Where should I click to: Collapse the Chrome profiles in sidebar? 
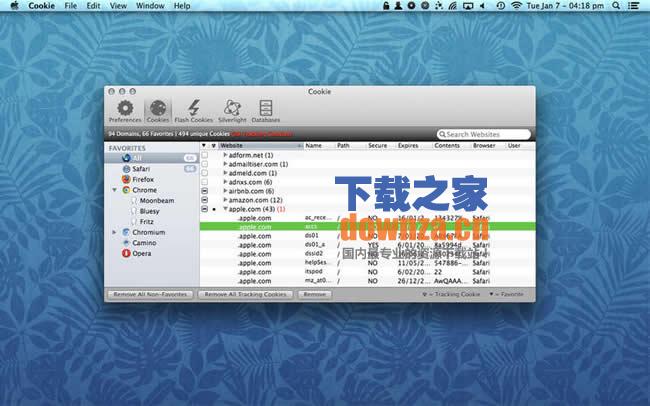tap(114, 190)
